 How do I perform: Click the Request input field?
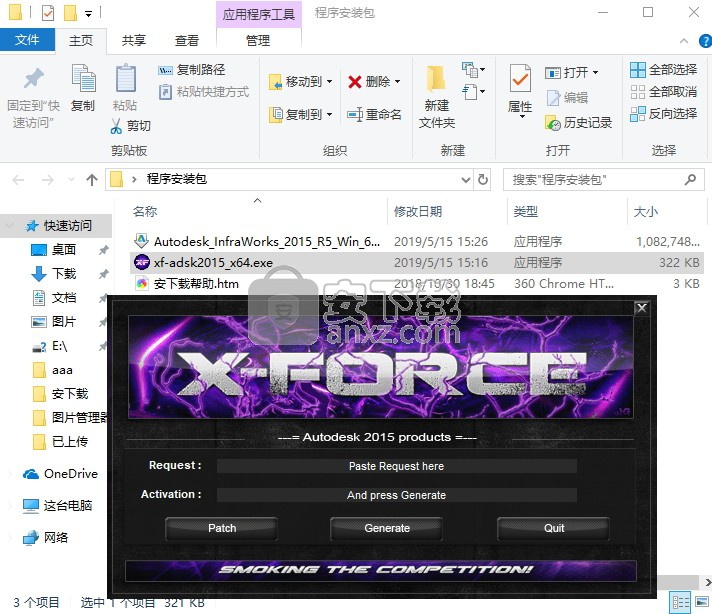tap(396, 466)
